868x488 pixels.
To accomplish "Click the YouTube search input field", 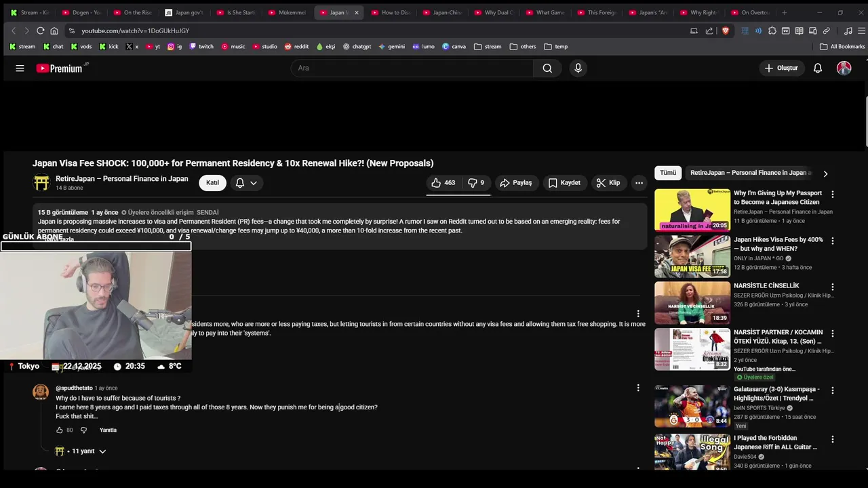I will (412, 68).
